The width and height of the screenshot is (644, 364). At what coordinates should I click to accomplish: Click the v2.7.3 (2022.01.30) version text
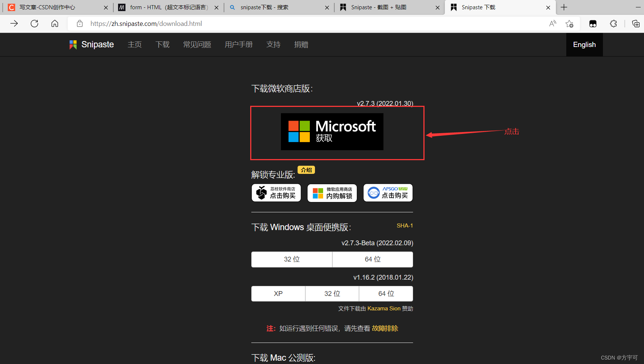[385, 103]
